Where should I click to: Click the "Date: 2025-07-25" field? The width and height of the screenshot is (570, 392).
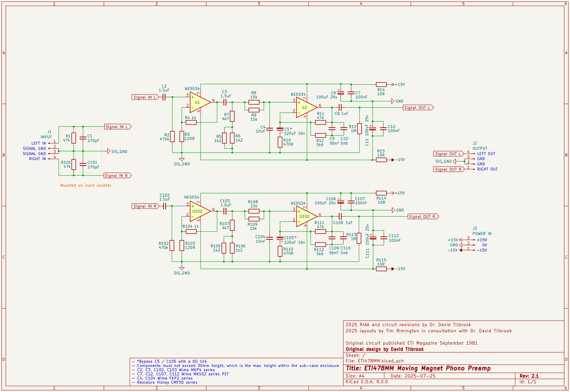(x=413, y=376)
